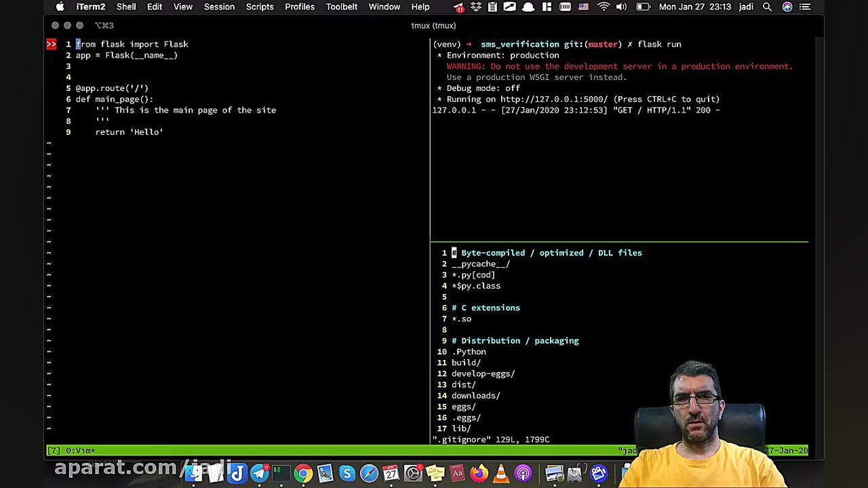This screenshot has height=488, width=868.
Task: Open the Wi-Fi status menu
Action: 603,7
